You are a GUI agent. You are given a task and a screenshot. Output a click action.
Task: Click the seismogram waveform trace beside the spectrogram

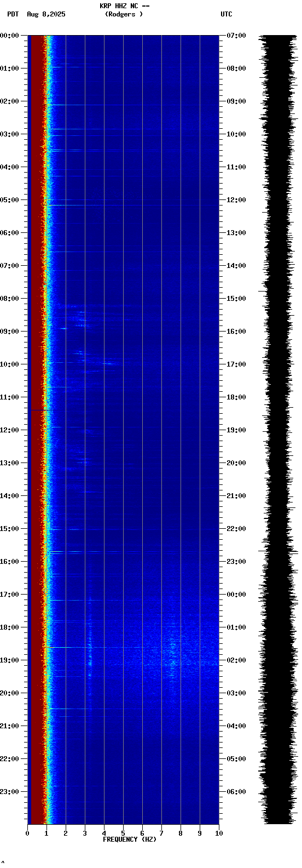click(278, 430)
